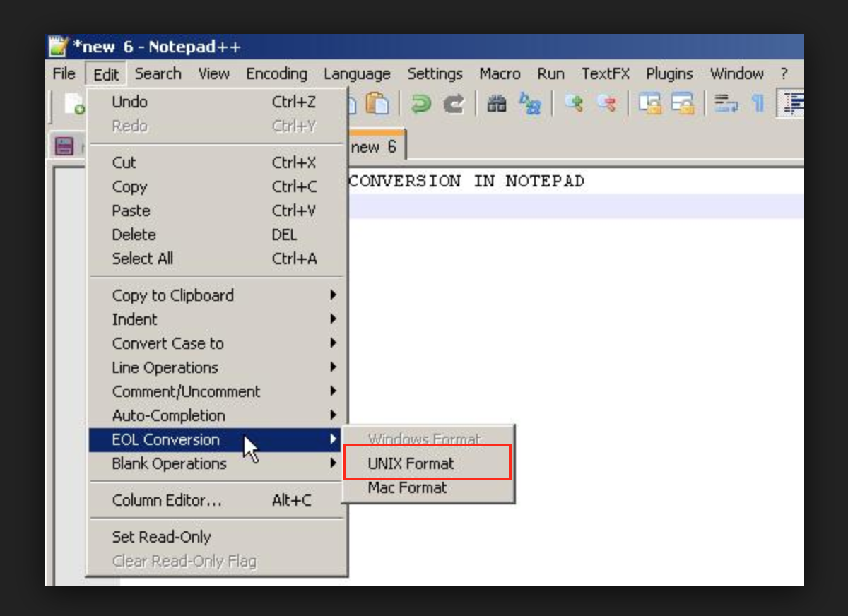Screen dimensions: 848x616
Task: Click the Notepad++ title bar icon
Action: click(59, 47)
